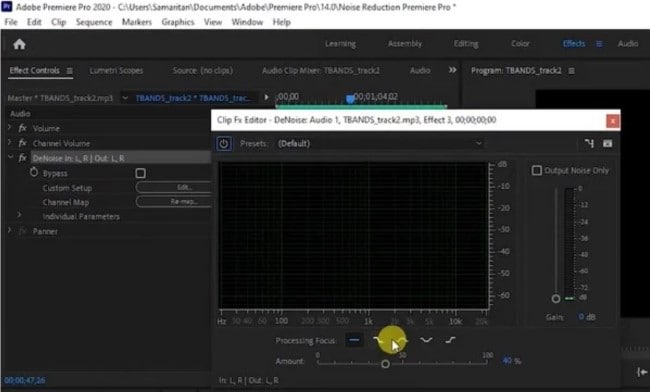The image size is (650, 392).
Task: Select the flat 'all frequencies' processing focus
Action: point(354,340)
